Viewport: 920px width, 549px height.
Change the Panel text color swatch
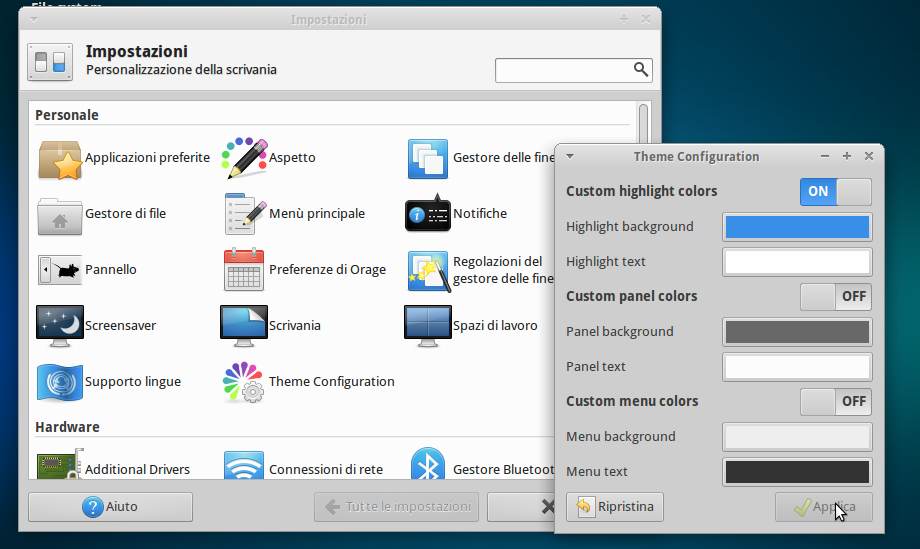click(797, 367)
